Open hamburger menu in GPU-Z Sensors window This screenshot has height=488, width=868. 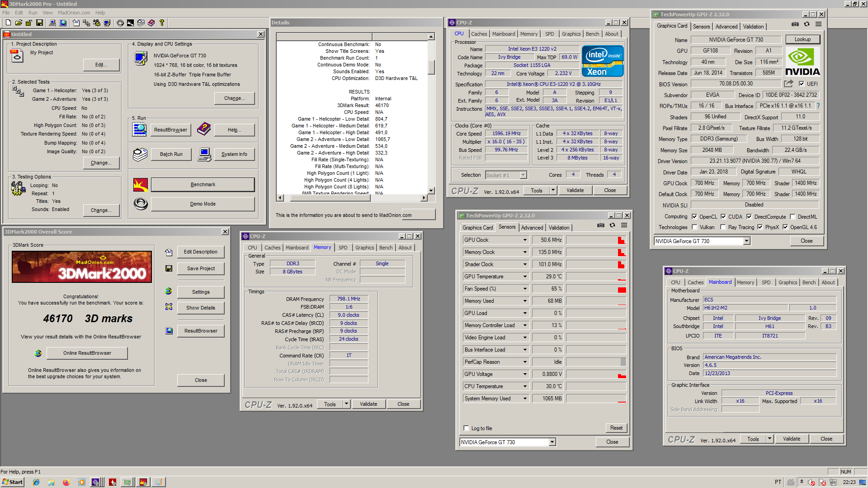(x=624, y=225)
